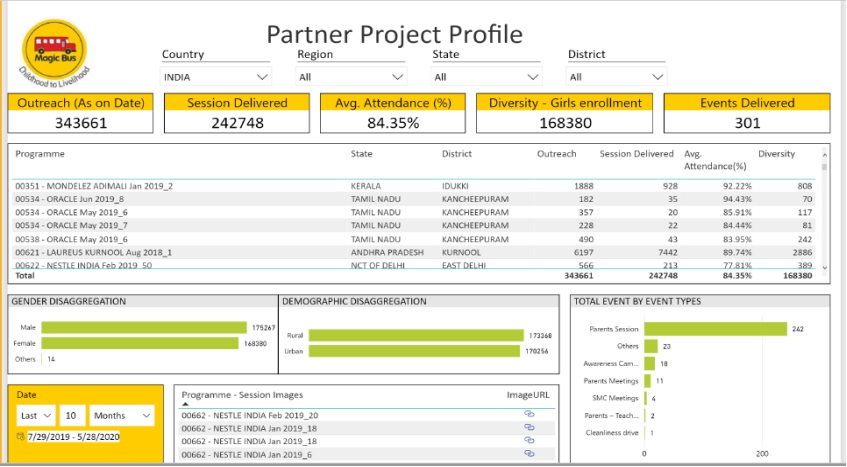Click the date interval number field
The height and width of the screenshot is (467, 847).
tap(71, 415)
